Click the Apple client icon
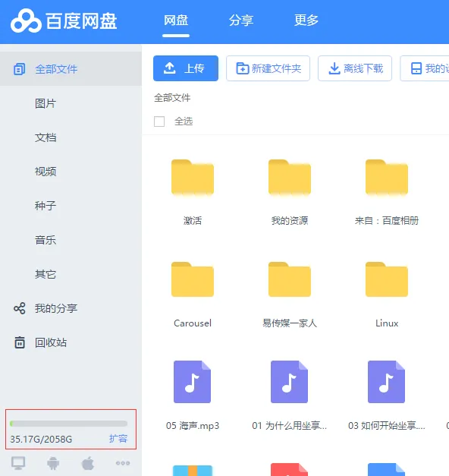The image size is (449, 476). (x=88, y=463)
